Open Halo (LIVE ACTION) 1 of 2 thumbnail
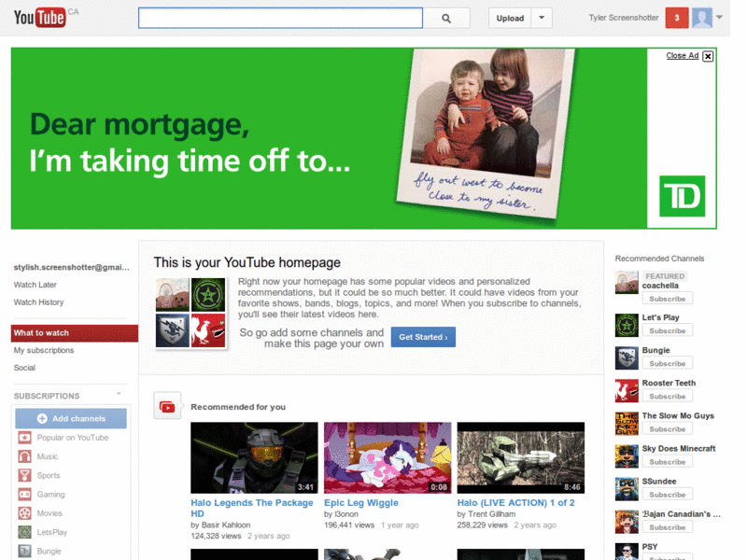The height and width of the screenshot is (560, 747). (521, 457)
